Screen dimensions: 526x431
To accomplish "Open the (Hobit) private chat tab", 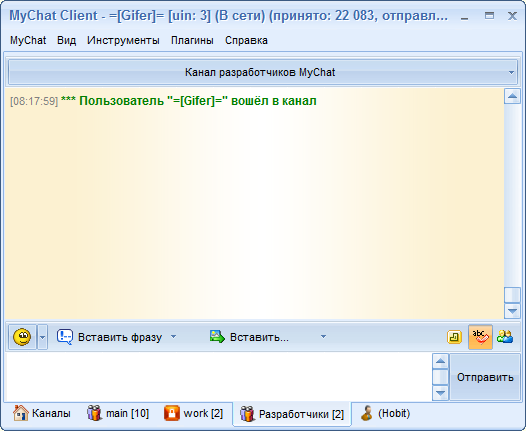I will pos(385,413).
